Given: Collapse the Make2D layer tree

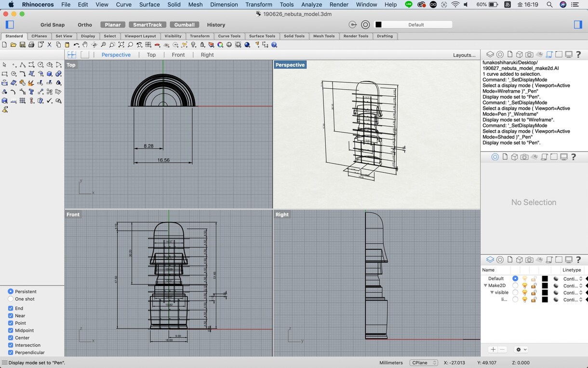Looking at the screenshot, I should pyautogui.click(x=486, y=286).
